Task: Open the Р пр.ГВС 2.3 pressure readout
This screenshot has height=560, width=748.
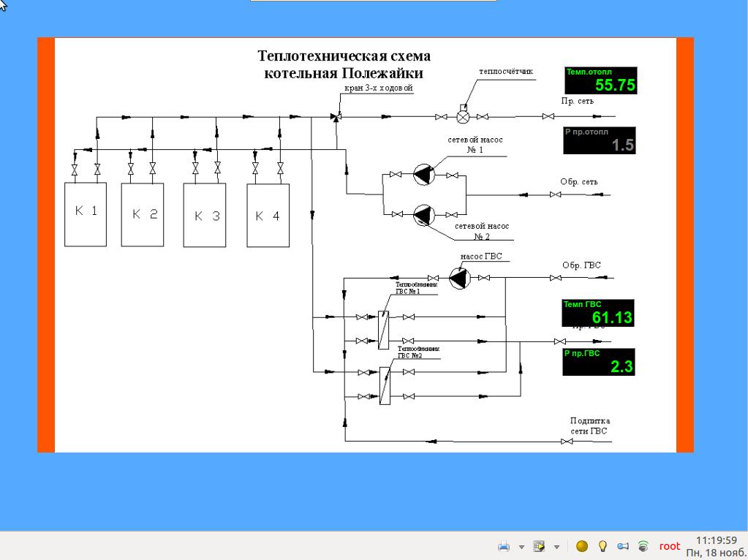Action: pos(598,362)
